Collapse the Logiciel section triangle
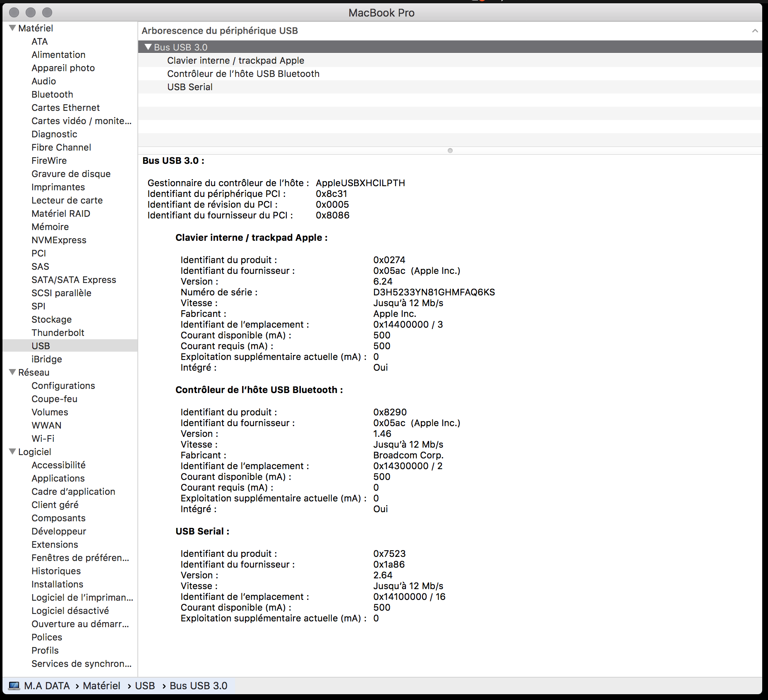 point(12,452)
